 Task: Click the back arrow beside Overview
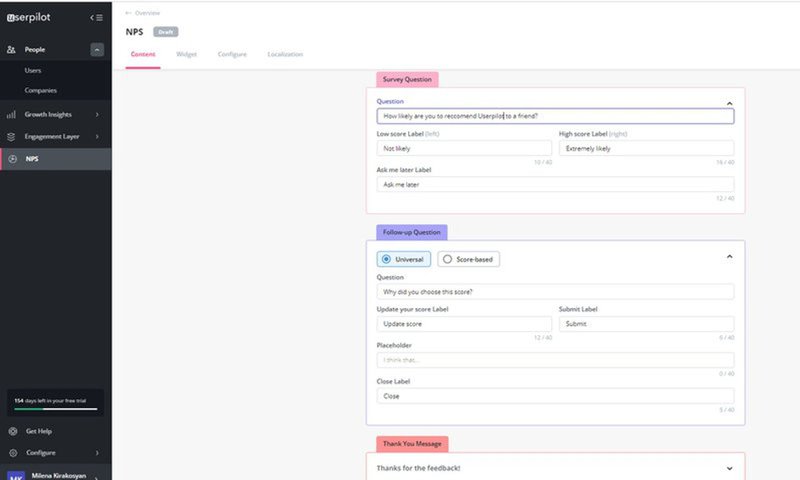pyautogui.click(x=128, y=13)
